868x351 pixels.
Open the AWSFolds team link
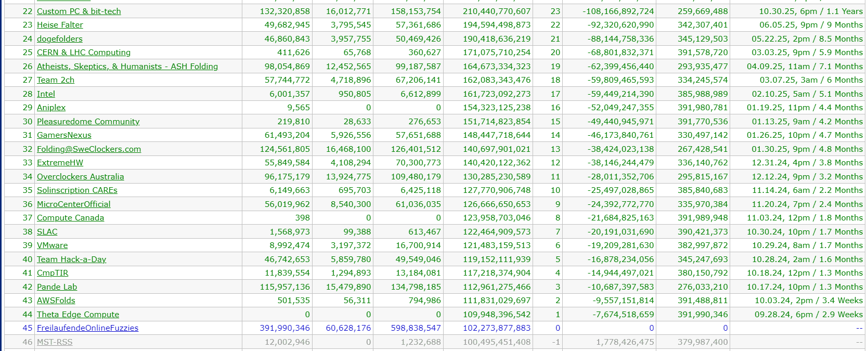(x=56, y=301)
